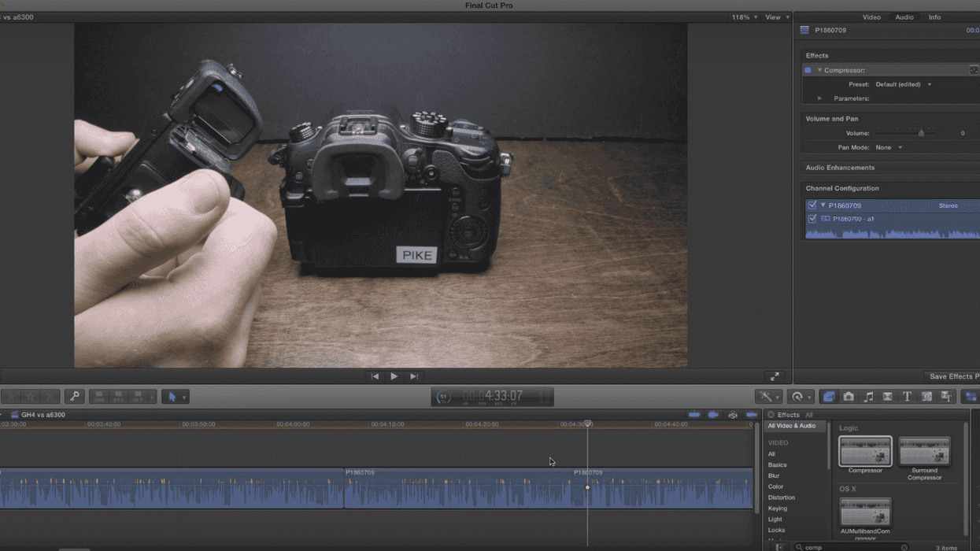The width and height of the screenshot is (980, 551).
Task: Clear the comp search field
Action: [904, 547]
